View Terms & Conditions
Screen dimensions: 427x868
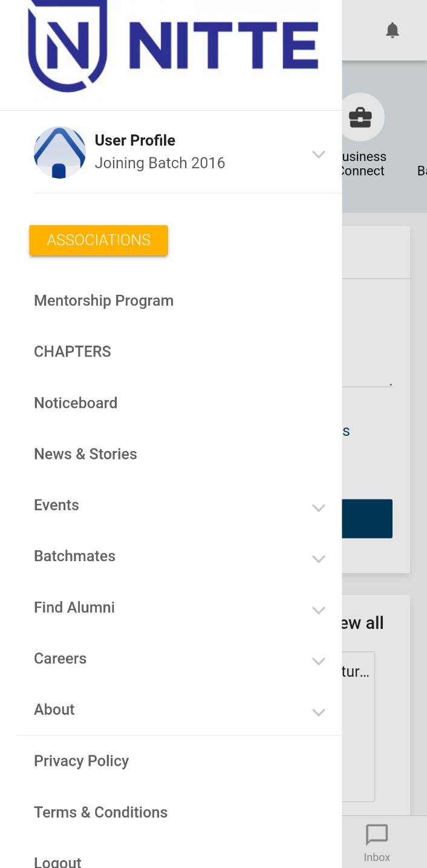[x=100, y=812]
